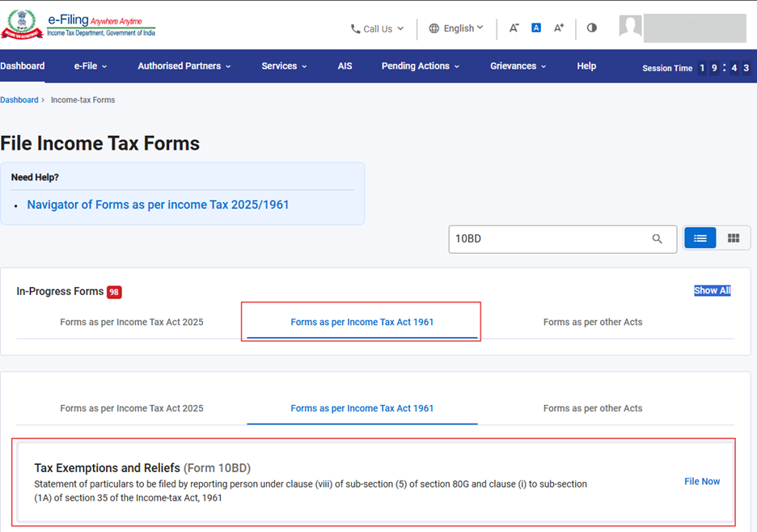The image size is (757, 532).
Task: Open the English language dropdown
Action: 456,28
